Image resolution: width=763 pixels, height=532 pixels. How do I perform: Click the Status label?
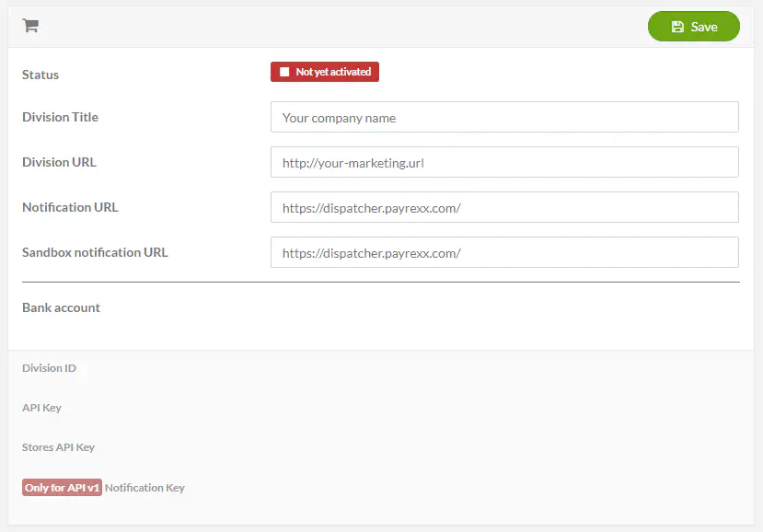tap(40, 75)
